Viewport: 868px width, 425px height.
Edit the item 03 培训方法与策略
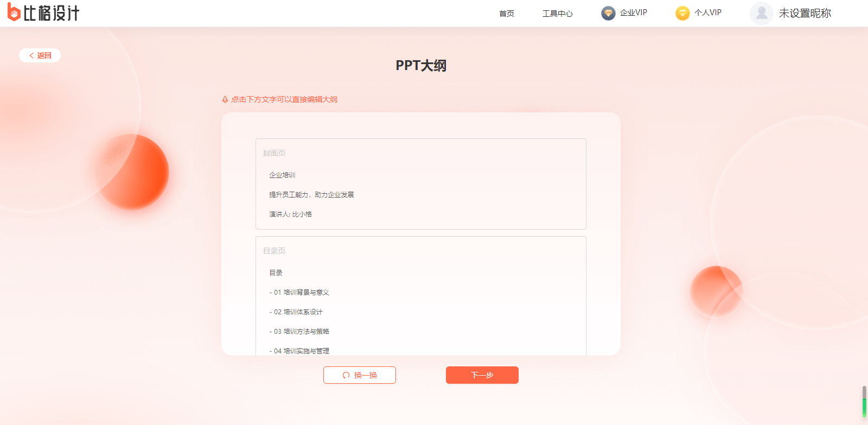coord(299,331)
